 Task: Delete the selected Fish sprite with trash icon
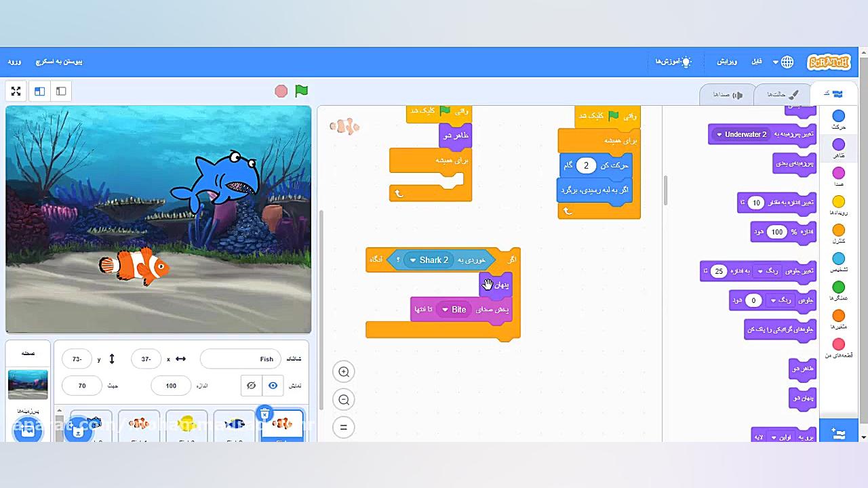(265, 414)
